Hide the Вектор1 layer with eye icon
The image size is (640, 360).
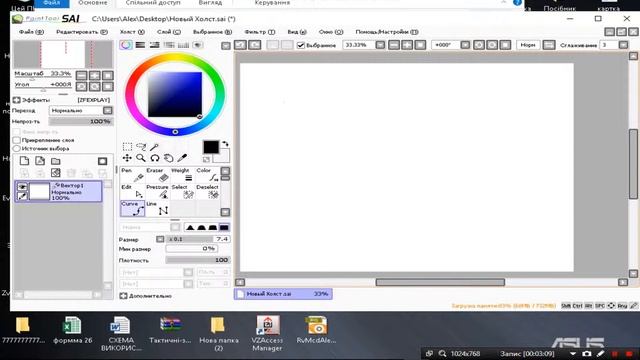[x=22, y=187]
